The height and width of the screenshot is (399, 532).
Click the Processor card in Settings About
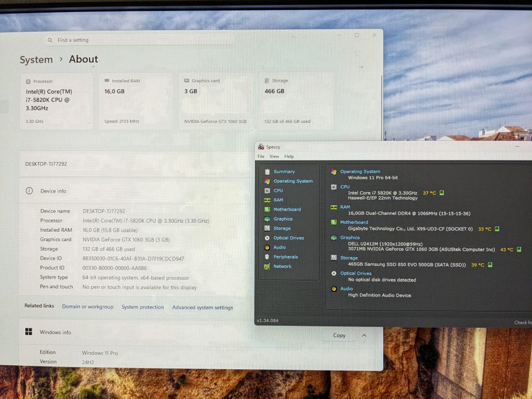(x=57, y=102)
